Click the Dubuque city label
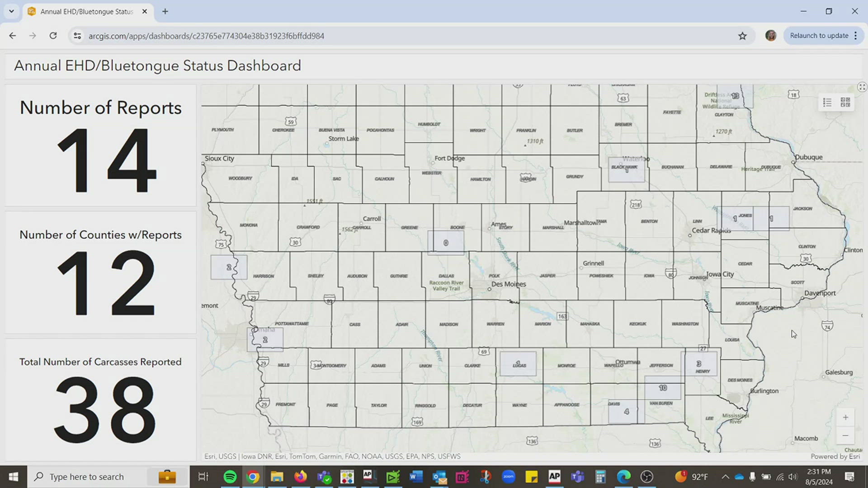 click(809, 157)
